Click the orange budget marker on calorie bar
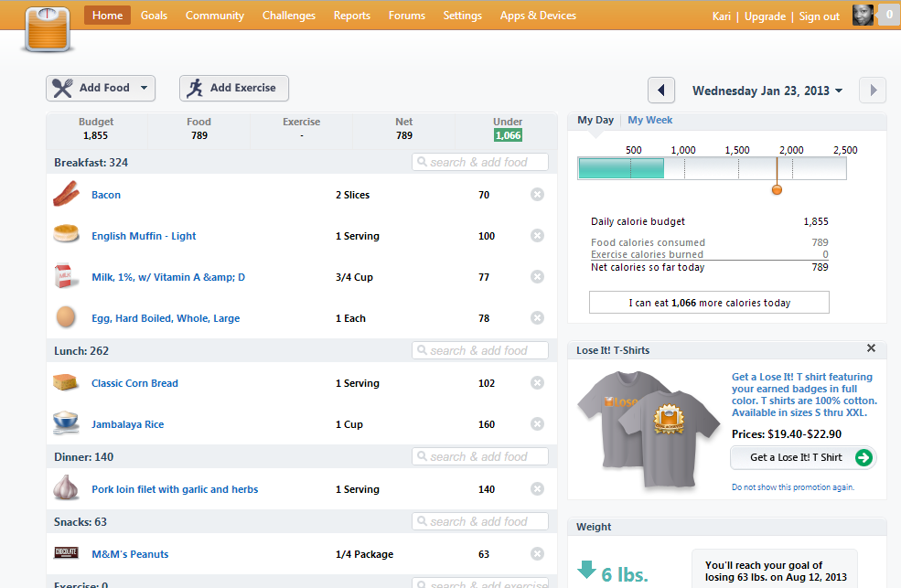 pos(777,189)
